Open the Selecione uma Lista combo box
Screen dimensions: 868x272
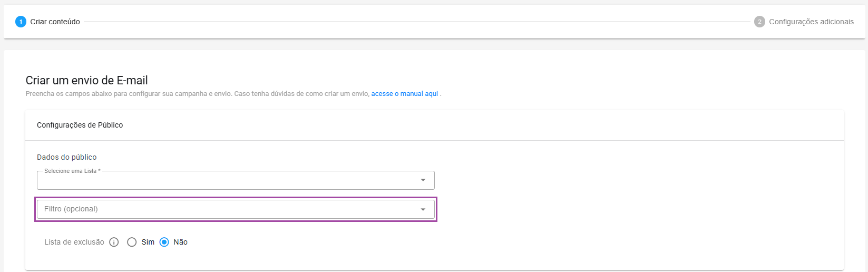[227, 180]
